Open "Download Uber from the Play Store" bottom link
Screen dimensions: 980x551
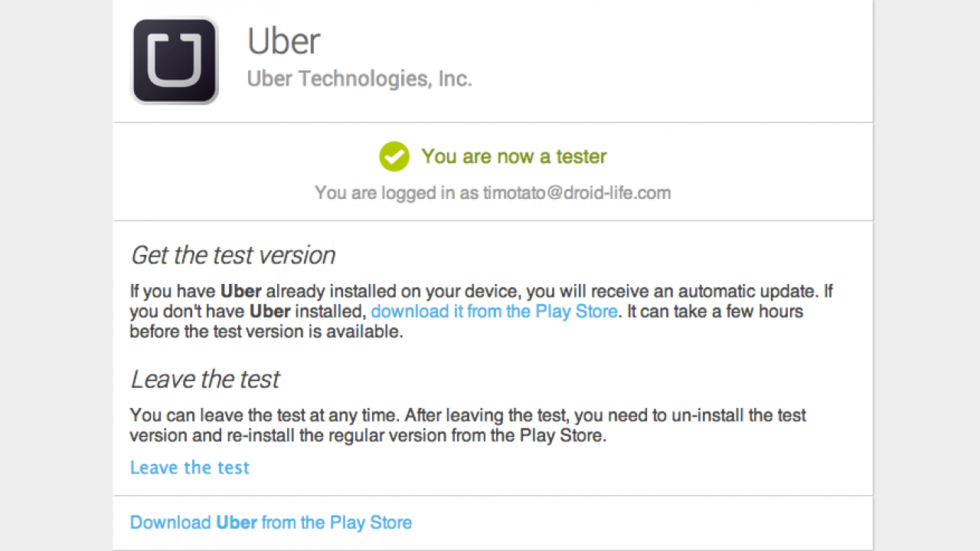point(271,523)
